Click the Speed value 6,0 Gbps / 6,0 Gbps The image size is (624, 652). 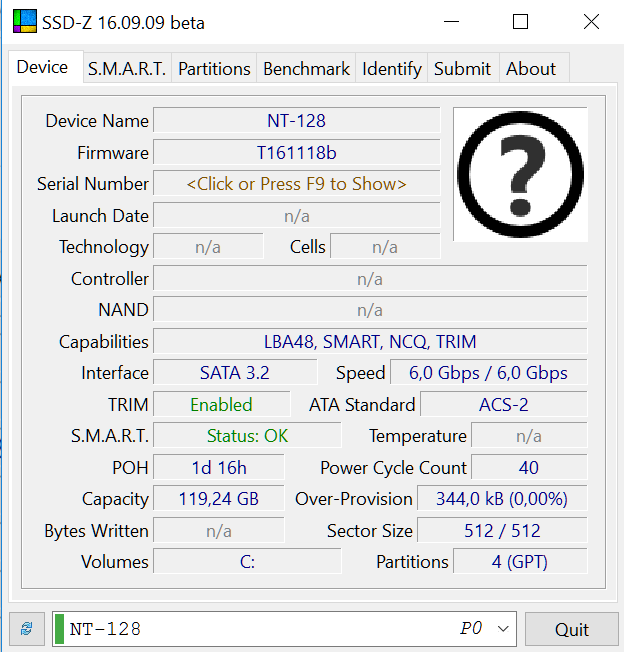point(488,373)
